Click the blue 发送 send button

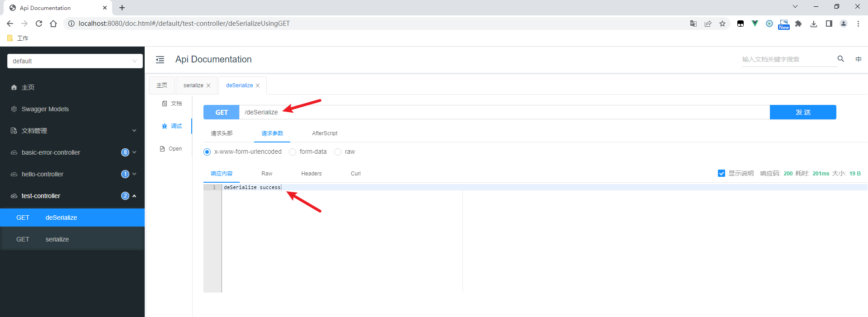click(x=803, y=112)
